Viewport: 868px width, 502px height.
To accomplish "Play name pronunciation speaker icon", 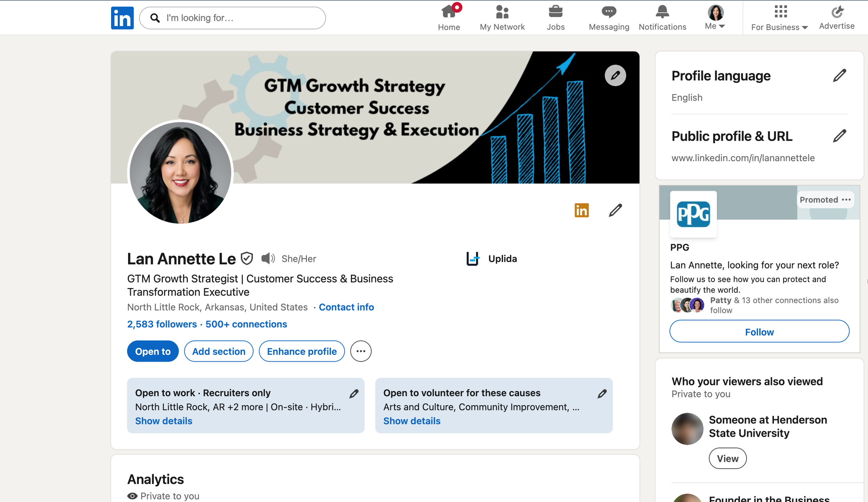I will pos(268,258).
